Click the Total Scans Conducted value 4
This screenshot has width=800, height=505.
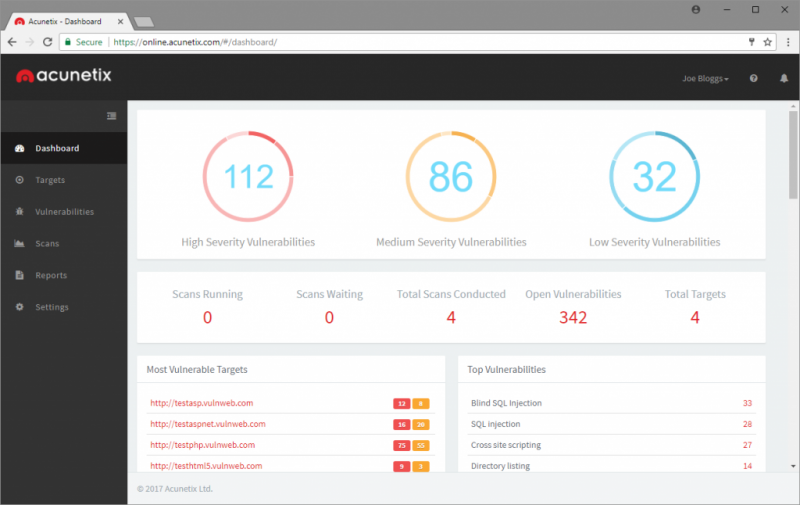coord(451,318)
